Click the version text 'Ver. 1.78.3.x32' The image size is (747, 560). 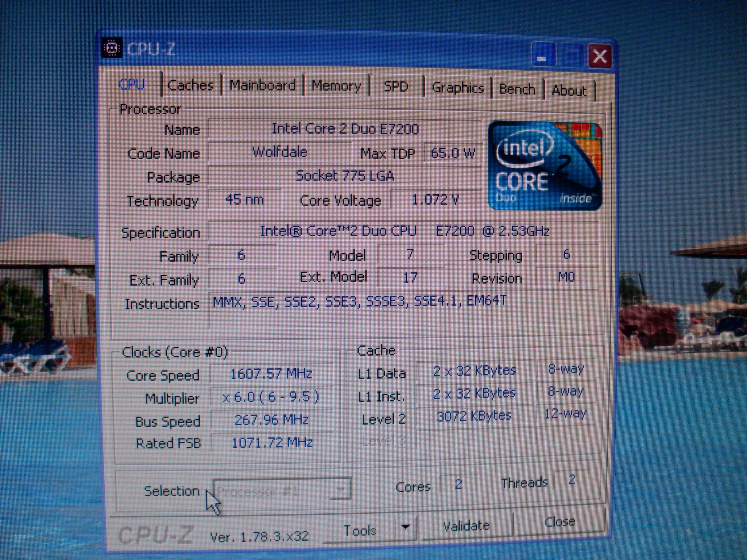pos(259,537)
